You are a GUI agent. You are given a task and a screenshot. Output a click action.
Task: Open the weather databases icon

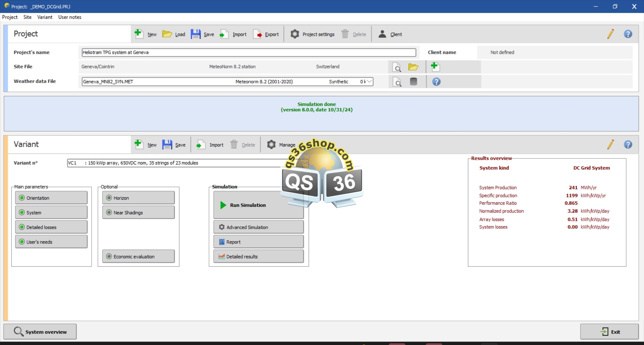(x=414, y=81)
